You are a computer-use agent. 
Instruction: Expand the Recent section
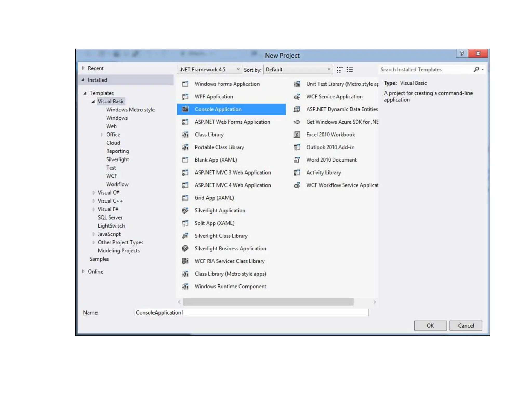click(83, 68)
